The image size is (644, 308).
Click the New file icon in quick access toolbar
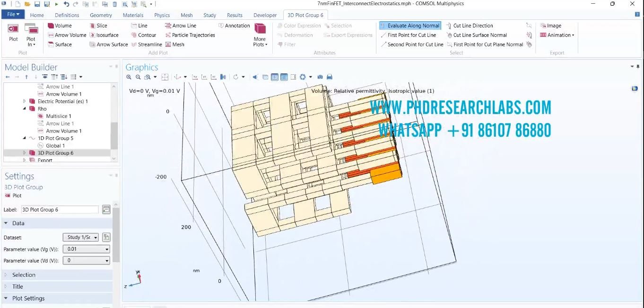point(18,4)
